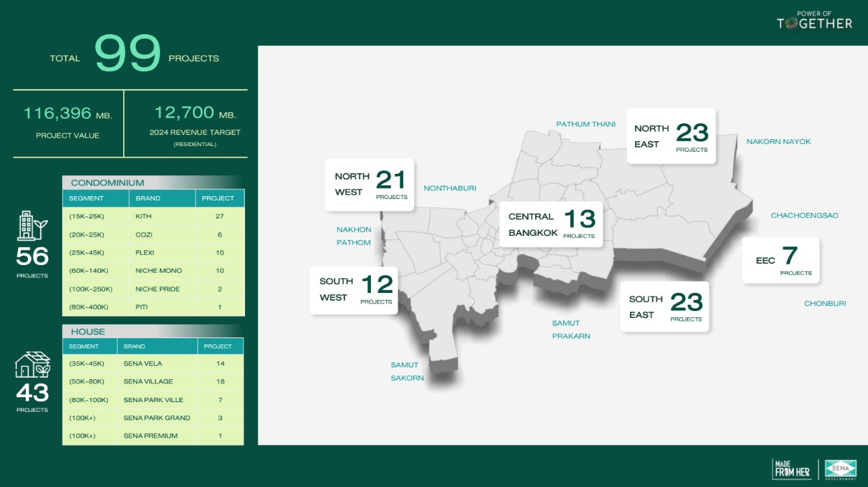Select the SENA PARK GRAND brand cell
This screenshot has width=868, height=487.
tap(157, 418)
